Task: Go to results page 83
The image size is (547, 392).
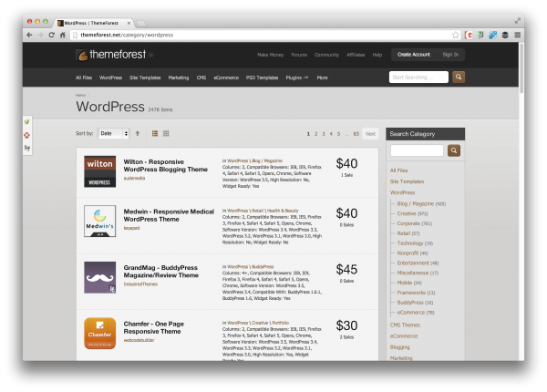Action: [356, 134]
